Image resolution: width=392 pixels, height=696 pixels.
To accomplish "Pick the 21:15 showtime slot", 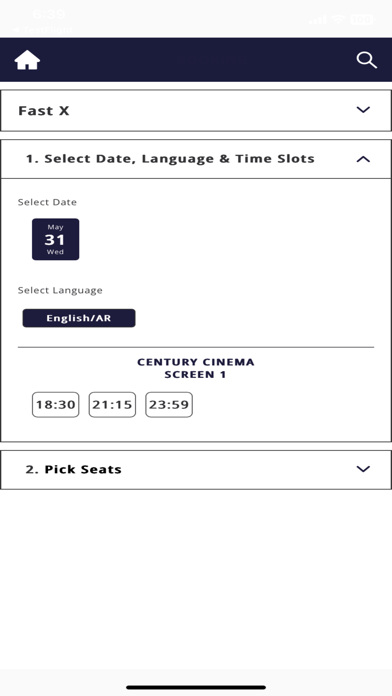I will pos(112,404).
